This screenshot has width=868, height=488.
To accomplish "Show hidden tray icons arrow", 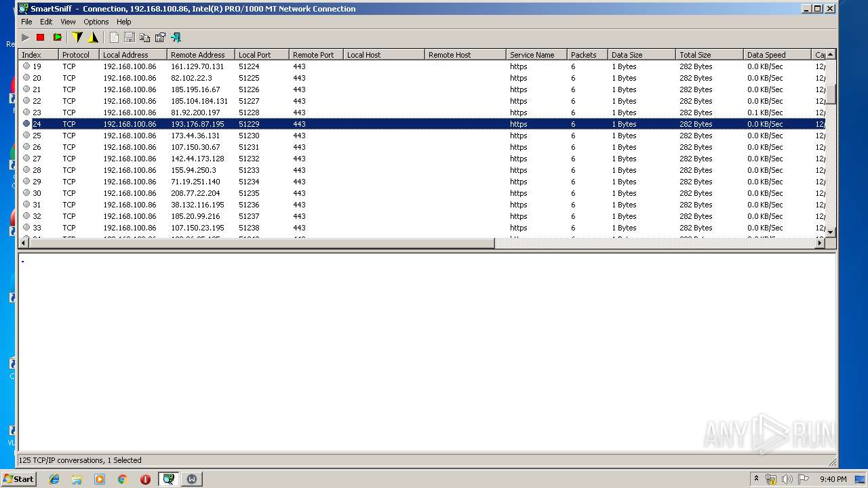I will coord(756,479).
